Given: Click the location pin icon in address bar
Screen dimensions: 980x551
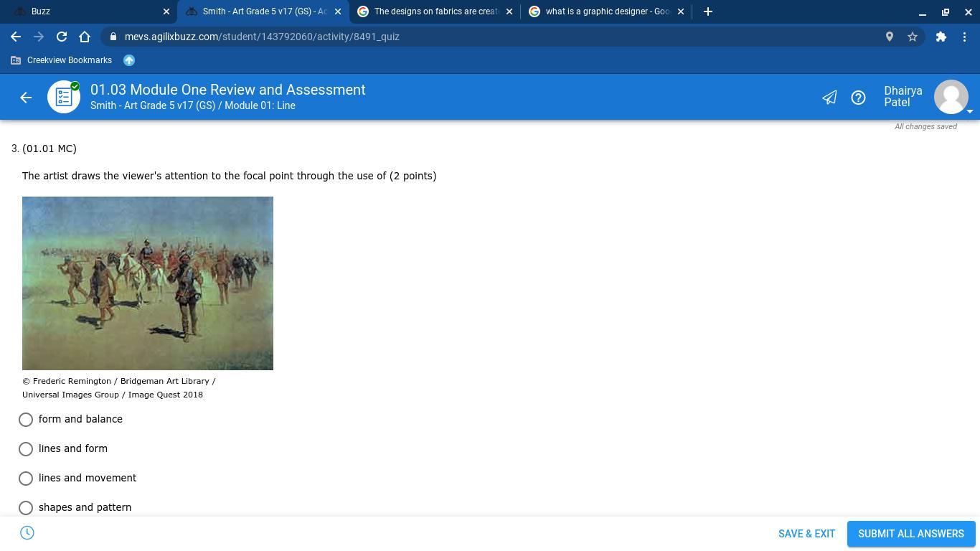Looking at the screenshot, I should tap(890, 37).
